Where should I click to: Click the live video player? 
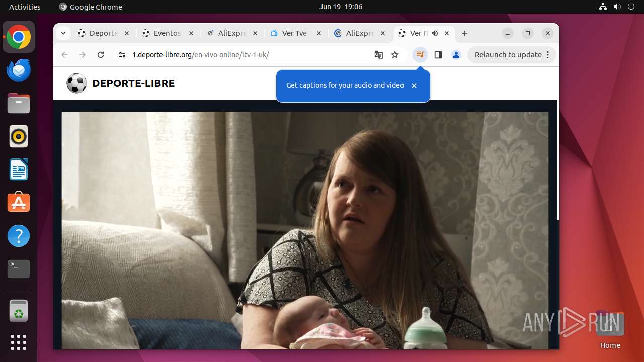[305, 230]
